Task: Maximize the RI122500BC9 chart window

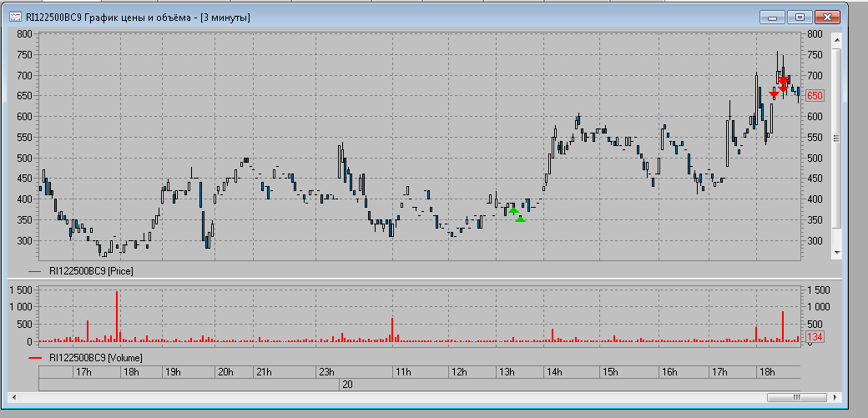Action: [x=800, y=17]
